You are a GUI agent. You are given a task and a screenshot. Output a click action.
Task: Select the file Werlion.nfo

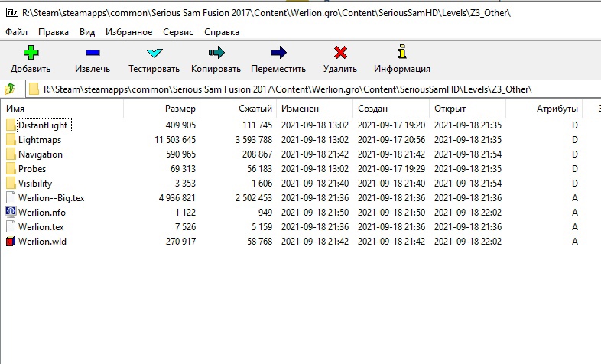(x=42, y=213)
